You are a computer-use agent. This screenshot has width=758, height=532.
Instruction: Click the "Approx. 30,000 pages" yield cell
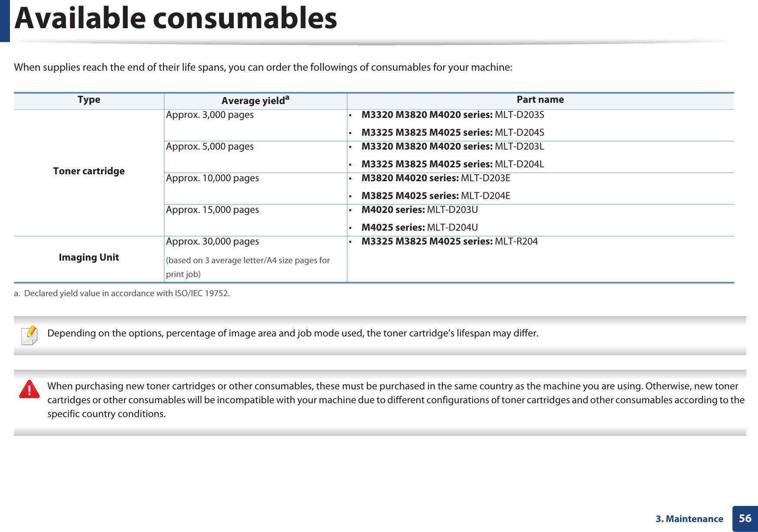[x=212, y=242]
